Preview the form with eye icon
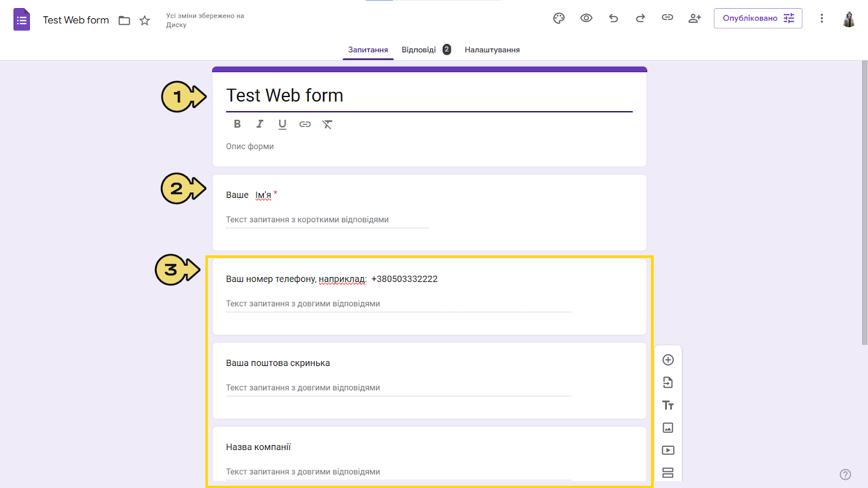The image size is (868, 488). pyautogui.click(x=586, y=18)
